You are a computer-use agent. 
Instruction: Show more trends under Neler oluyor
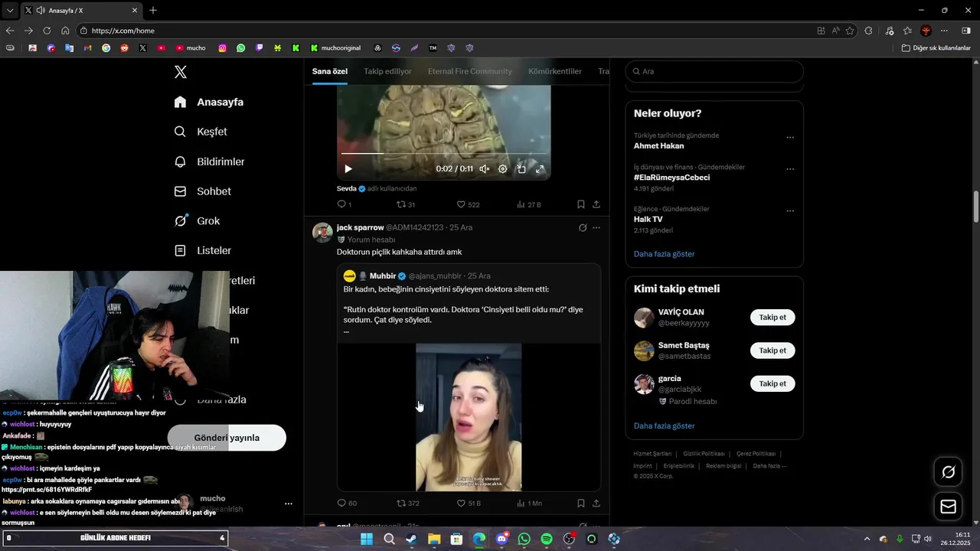tap(665, 254)
